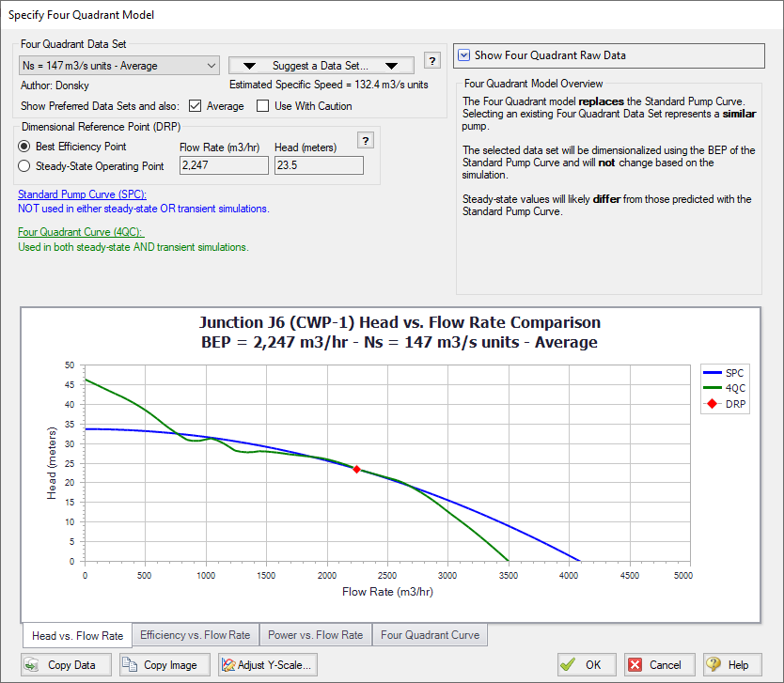Click the Flow Rate (m3/hr) input field

point(224,166)
